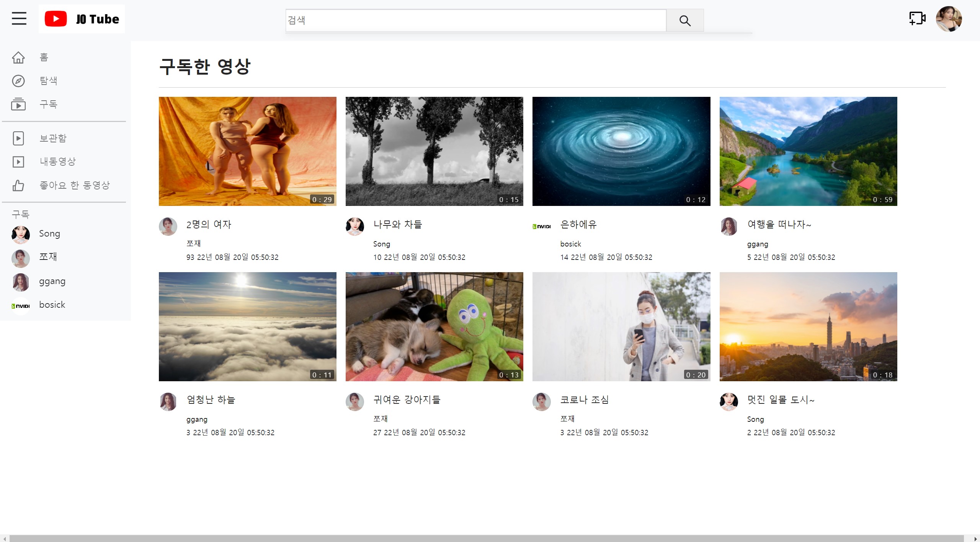Open the video titled 귀여운 강아지들

point(434,327)
